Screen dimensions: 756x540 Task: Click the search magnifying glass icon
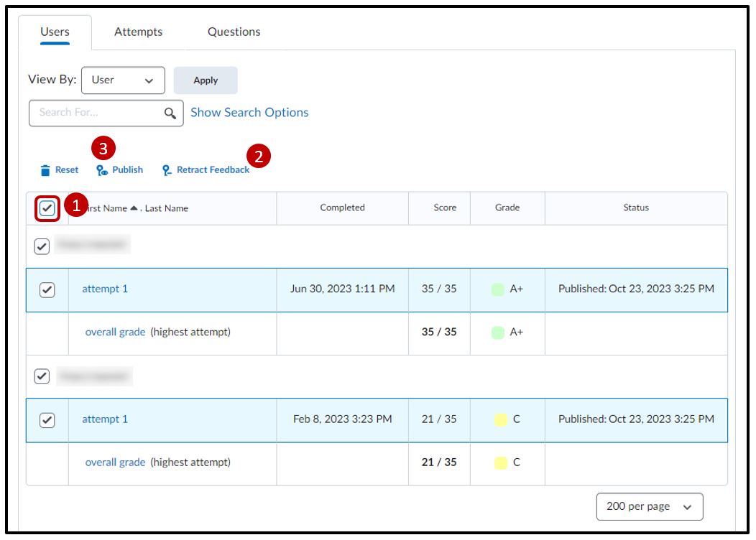pos(170,113)
